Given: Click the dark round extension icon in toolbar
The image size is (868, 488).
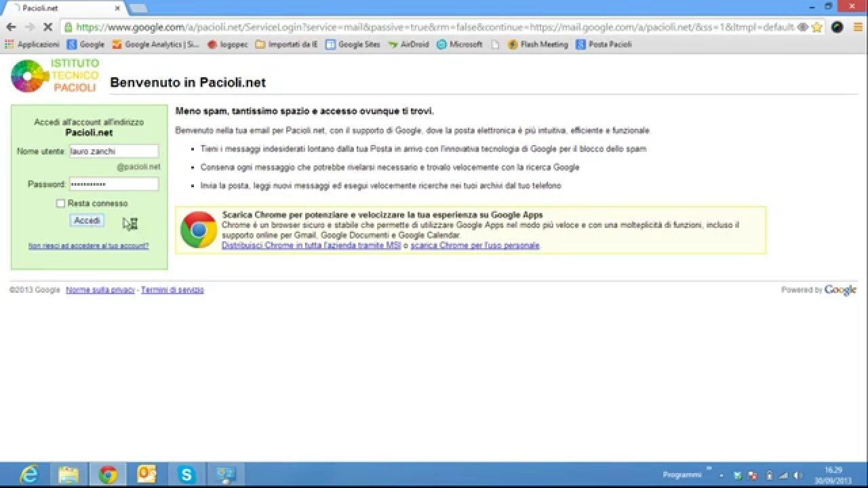Looking at the screenshot, I should point(837,27).
